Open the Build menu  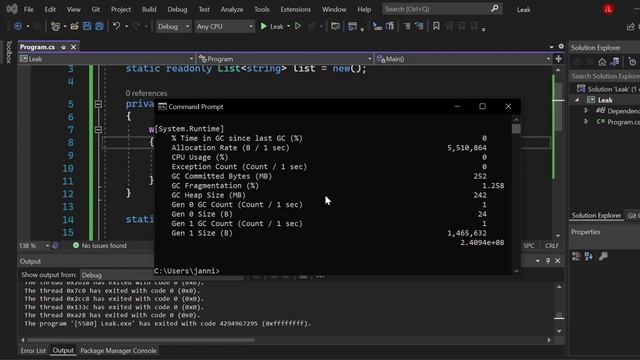coord(149,9)
